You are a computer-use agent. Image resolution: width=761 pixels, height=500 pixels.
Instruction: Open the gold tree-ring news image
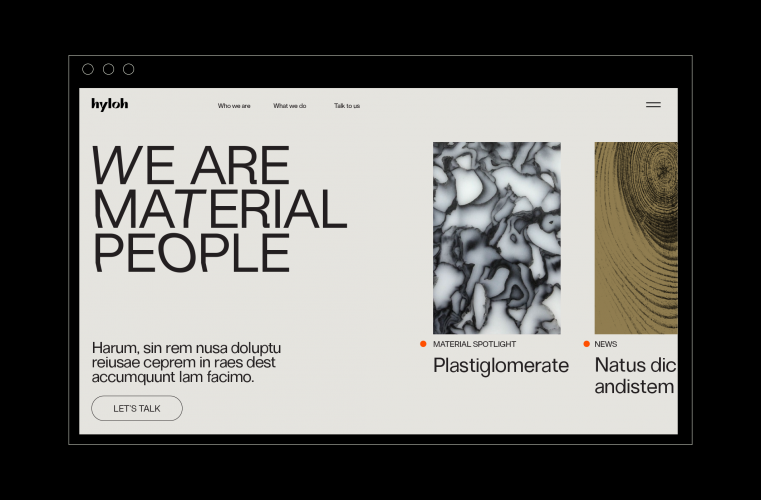pyautogui.click(x=636, y=238)
